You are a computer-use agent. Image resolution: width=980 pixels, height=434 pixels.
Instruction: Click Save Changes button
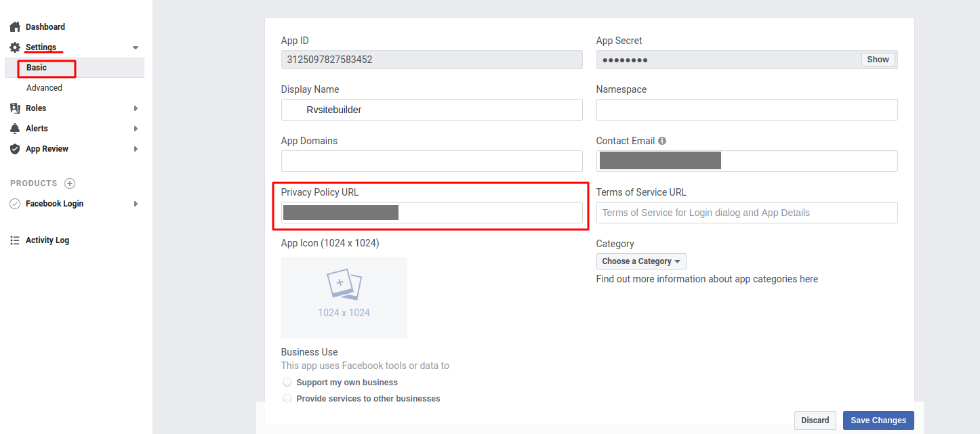[x=878, y=420]
